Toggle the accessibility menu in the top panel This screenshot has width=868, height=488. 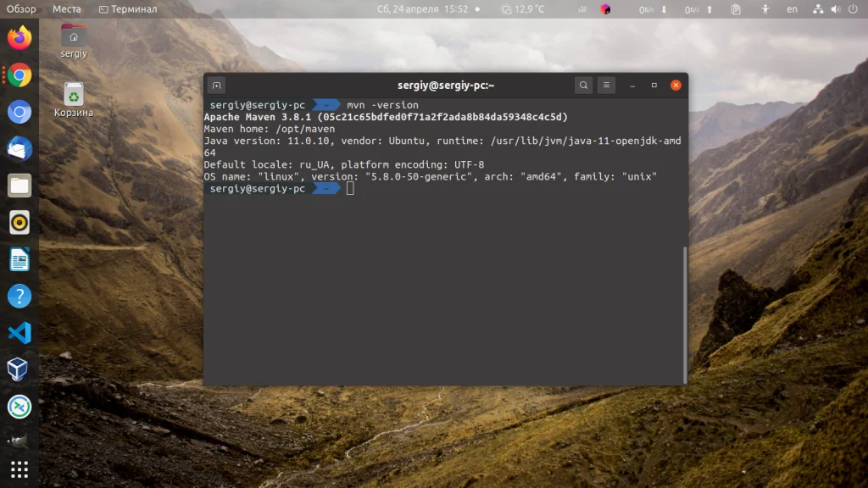point(765,9)
